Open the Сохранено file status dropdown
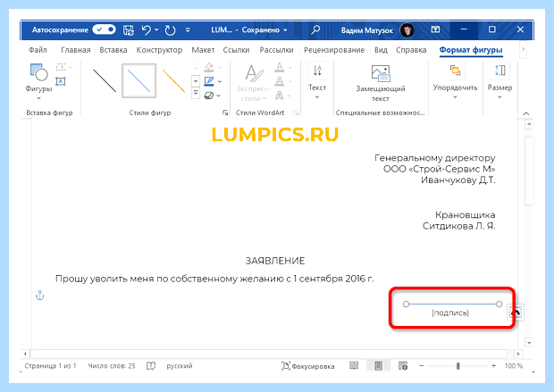The width and height of the screenshot is (554, 392). (x=264, y=30)
